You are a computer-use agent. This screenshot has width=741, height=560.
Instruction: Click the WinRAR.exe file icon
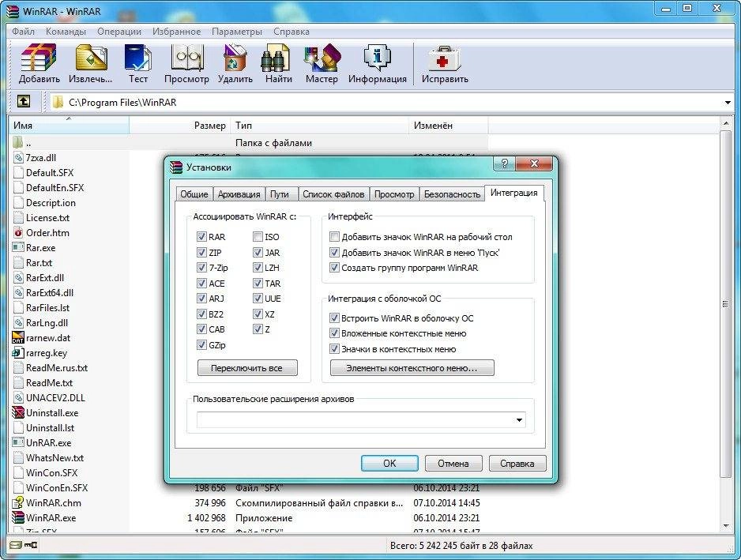(18, 517)
